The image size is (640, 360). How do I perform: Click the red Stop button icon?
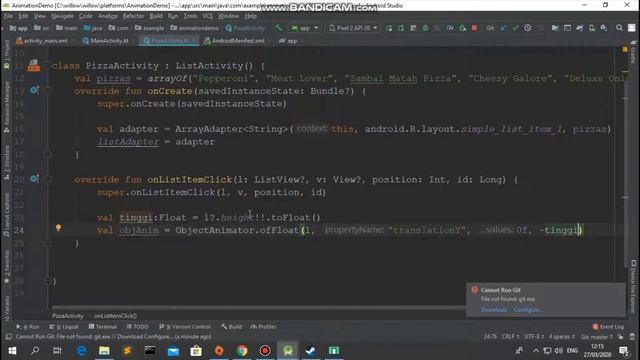pos(474,28)
